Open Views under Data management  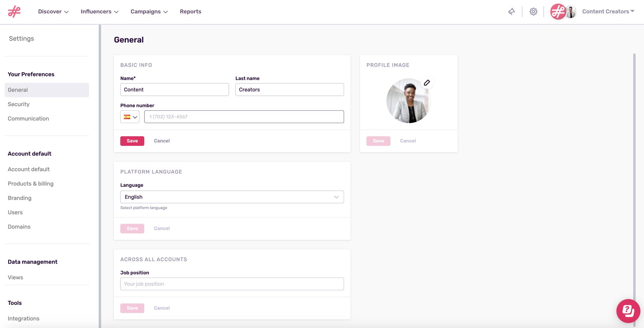15,278
